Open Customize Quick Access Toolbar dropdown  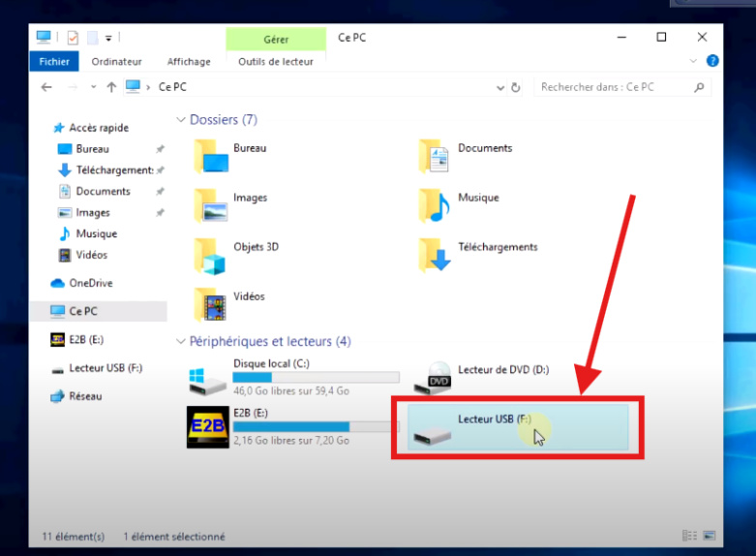click(x=109, y=38)
